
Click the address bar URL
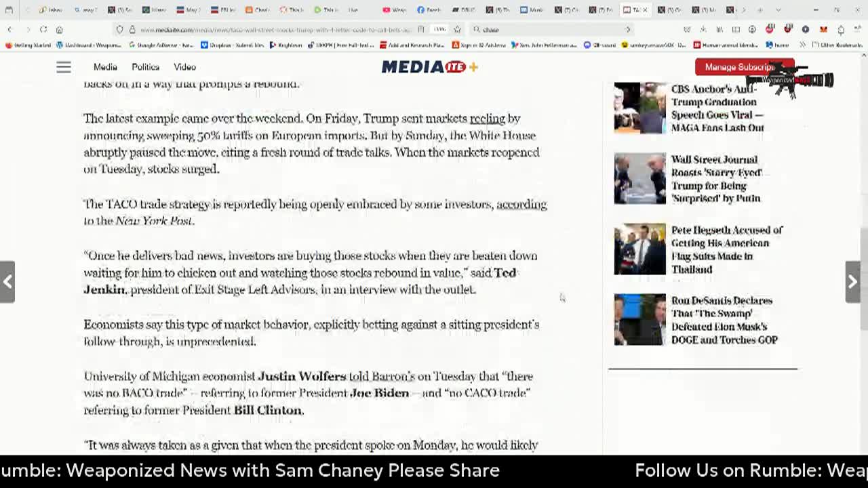tap(275, 30)
